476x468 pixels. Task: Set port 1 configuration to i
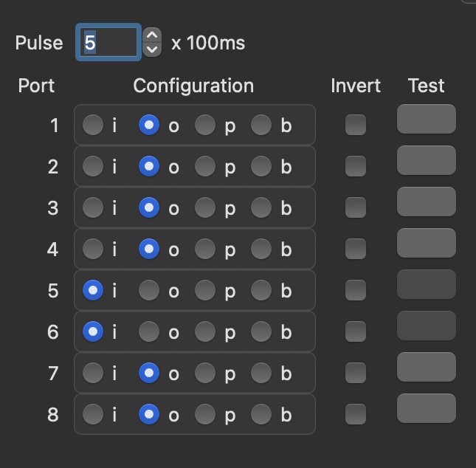pyautogui.click(x=93, y=125)
